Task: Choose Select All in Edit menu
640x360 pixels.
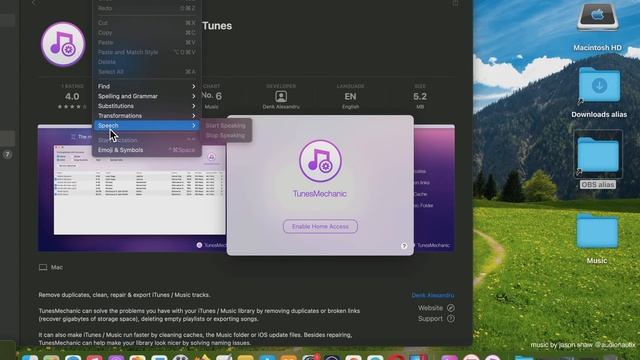Action: click(x=147, y=72)
